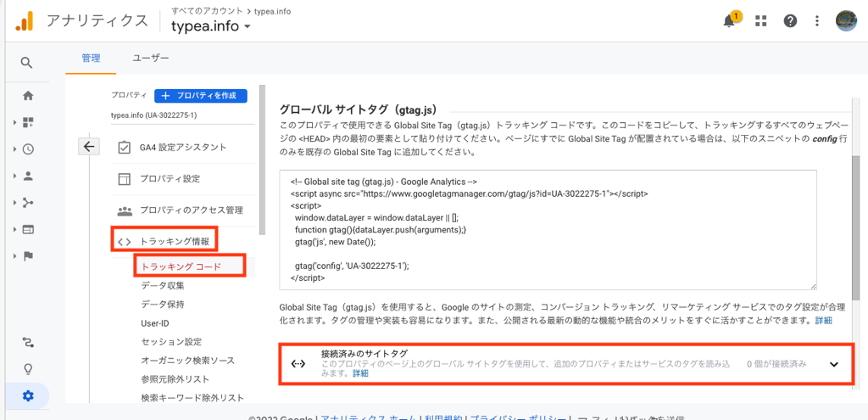Open the conversions flag icon in sidebar
The height and width of the screenshot is (420, 868).
28,255
